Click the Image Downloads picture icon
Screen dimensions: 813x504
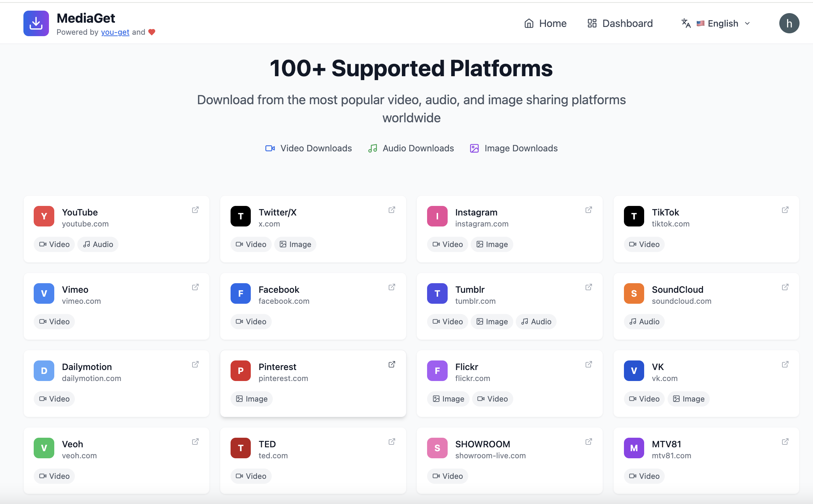point(474,148)
